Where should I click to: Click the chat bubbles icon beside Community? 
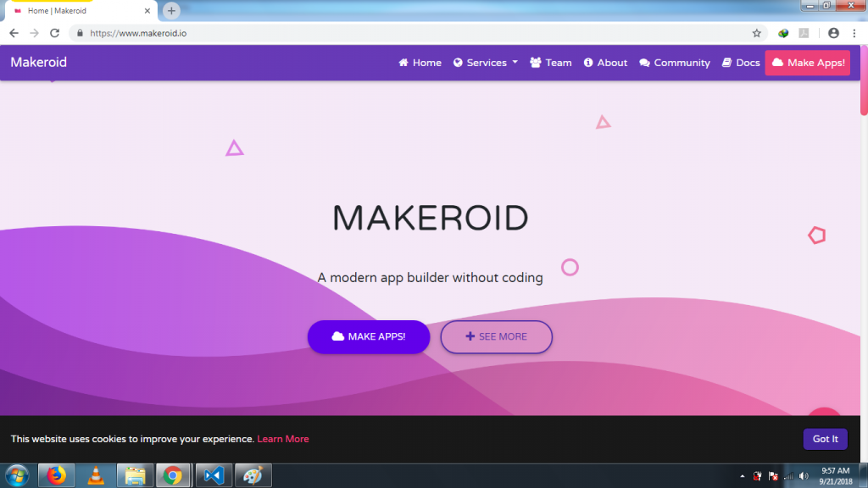coord(644,63)
